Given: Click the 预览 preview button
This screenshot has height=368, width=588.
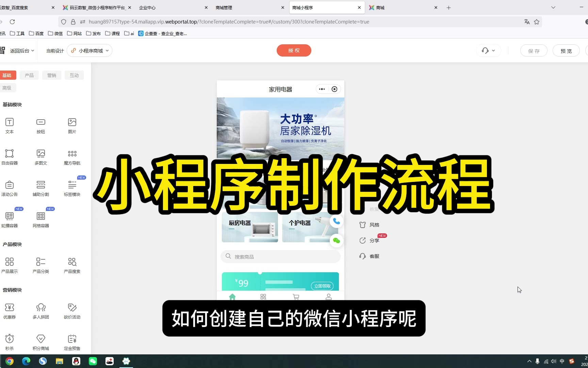Looking at the screenshot, I should tap(566, 51).
